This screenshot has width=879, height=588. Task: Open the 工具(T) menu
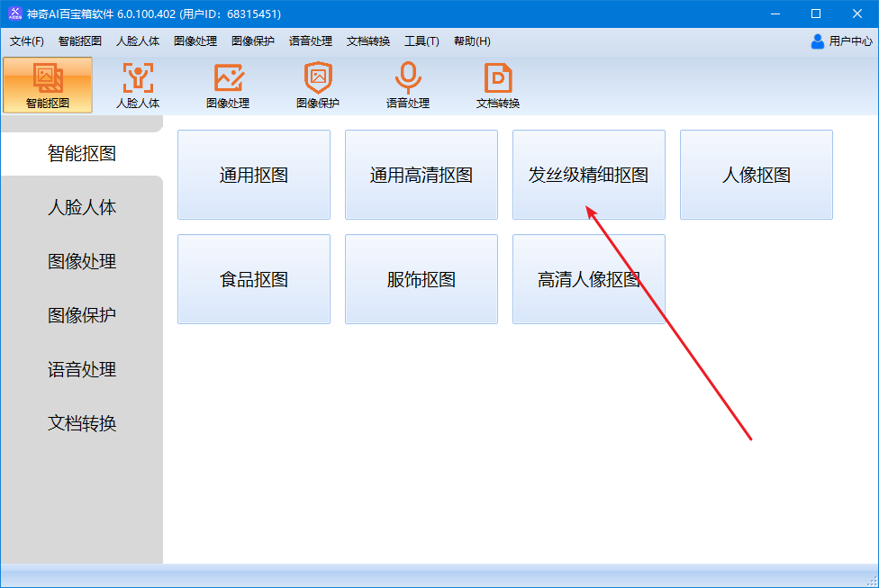(x=421, y=41)
